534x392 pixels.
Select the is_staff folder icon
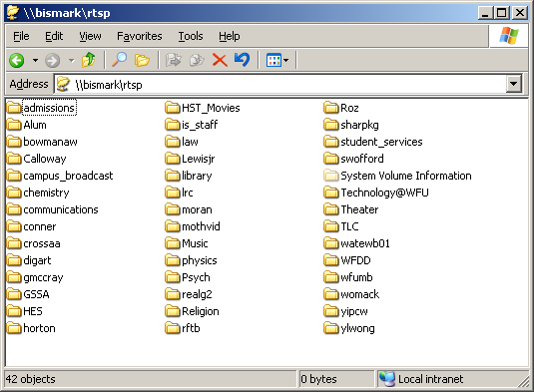pyautogui.click(x=173, y=125)
